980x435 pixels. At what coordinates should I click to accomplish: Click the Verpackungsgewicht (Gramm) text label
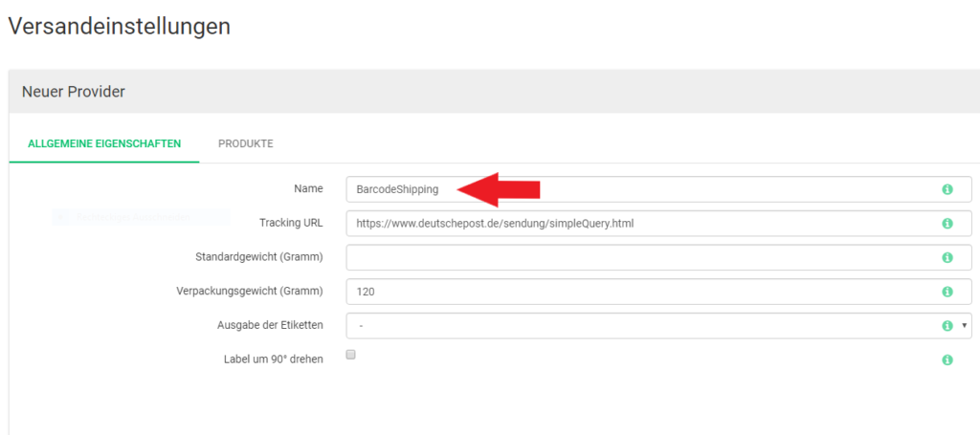coord(250,291)
